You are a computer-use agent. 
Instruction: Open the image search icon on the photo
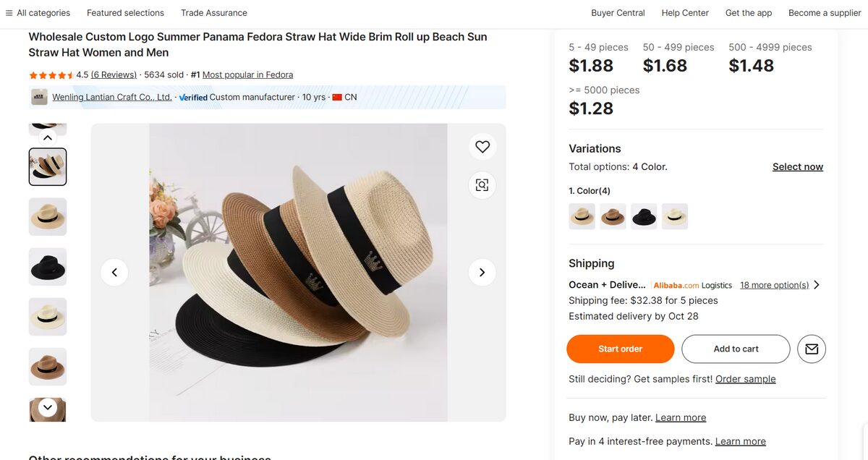(482, 185)
